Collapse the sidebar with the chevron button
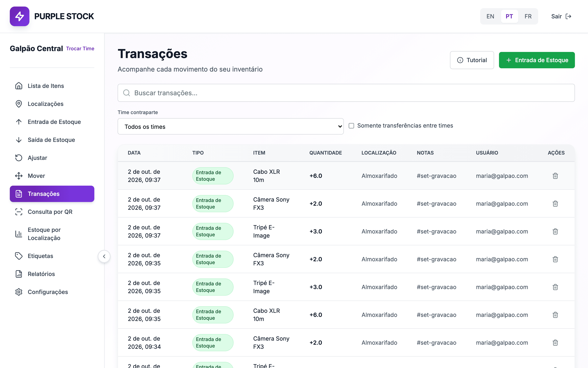Screen dimensions: 588x368 click(104, 256)
